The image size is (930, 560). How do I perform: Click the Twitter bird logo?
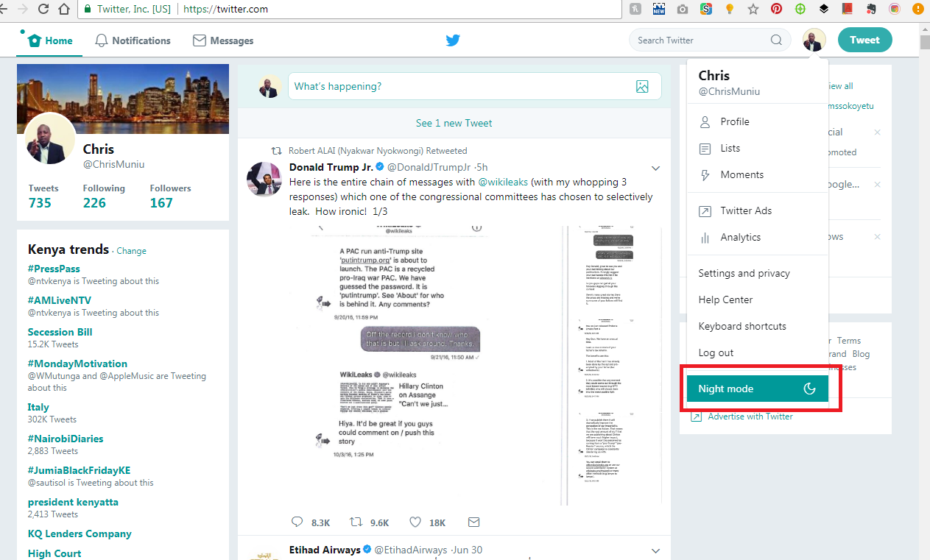pyautogui.click(x=453, y=40)
